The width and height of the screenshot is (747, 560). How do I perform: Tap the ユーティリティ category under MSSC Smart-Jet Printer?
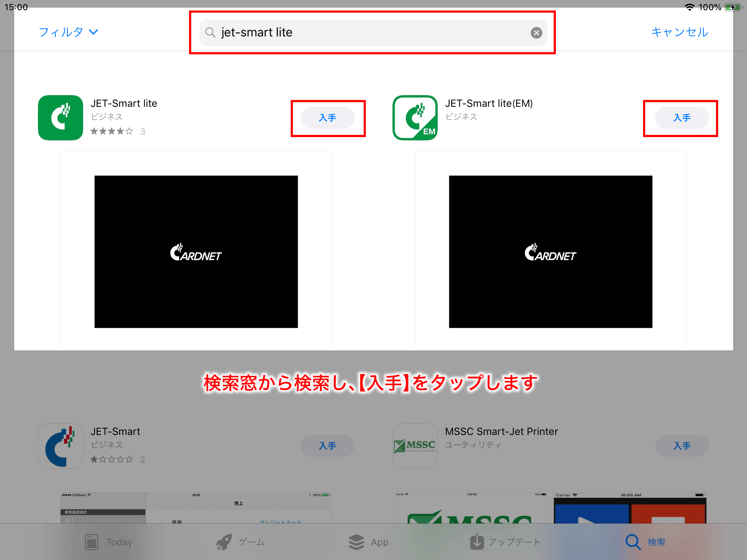(x=473, y=445)
